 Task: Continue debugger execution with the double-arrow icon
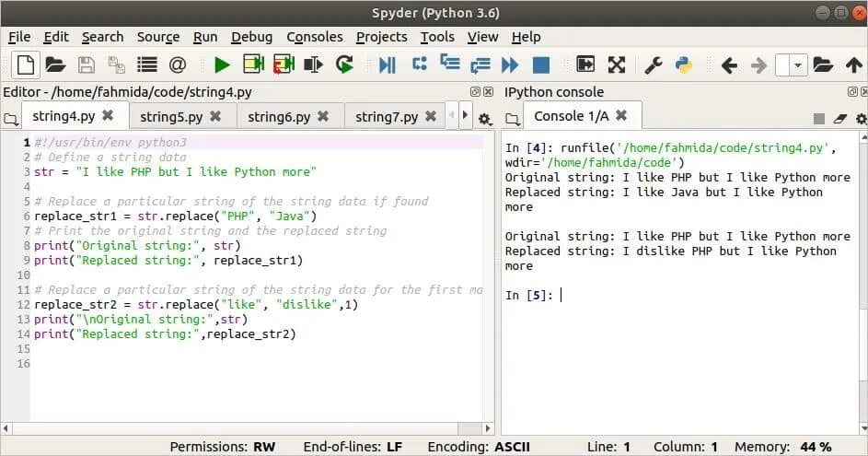(510, 64)
